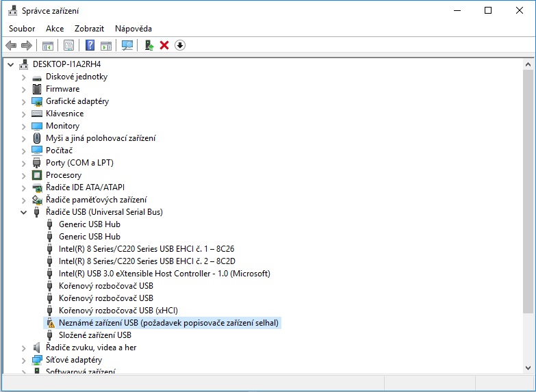Open the Zobrazit menu

[89, 29]
